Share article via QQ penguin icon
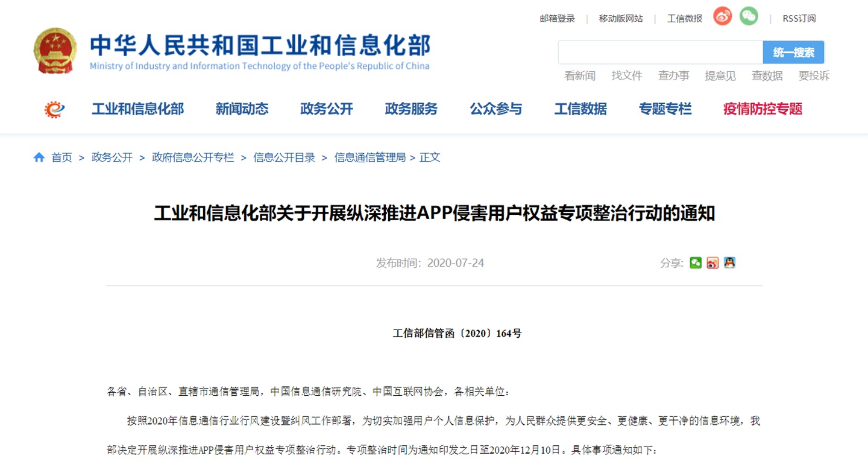The image size is (868, 467). (x=729, y=262)
